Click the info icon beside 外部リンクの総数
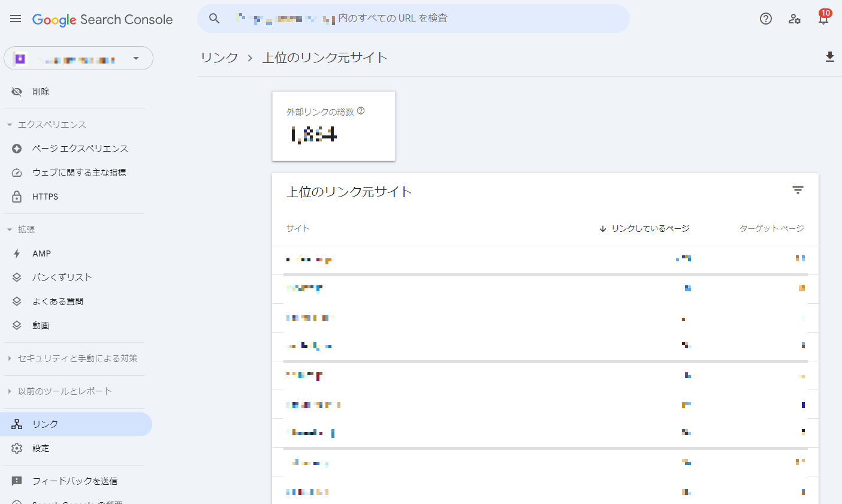The image size is (842, 504). tap(361, 111)
